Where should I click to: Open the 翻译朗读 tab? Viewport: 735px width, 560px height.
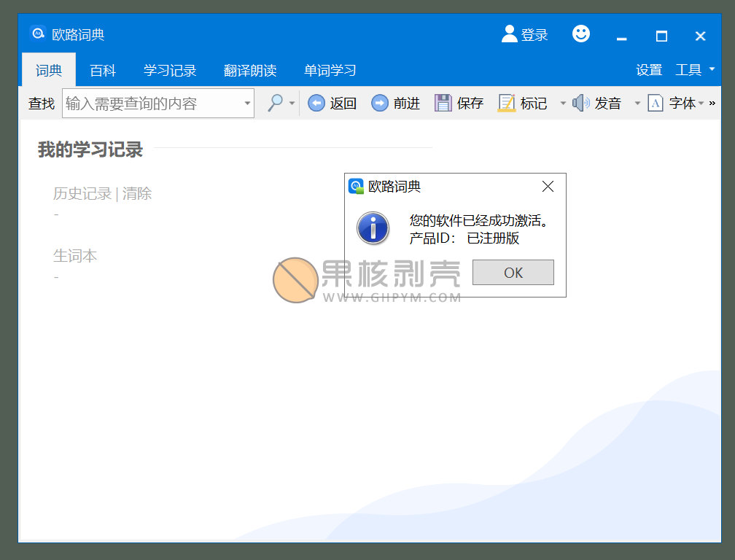(250, 71)
